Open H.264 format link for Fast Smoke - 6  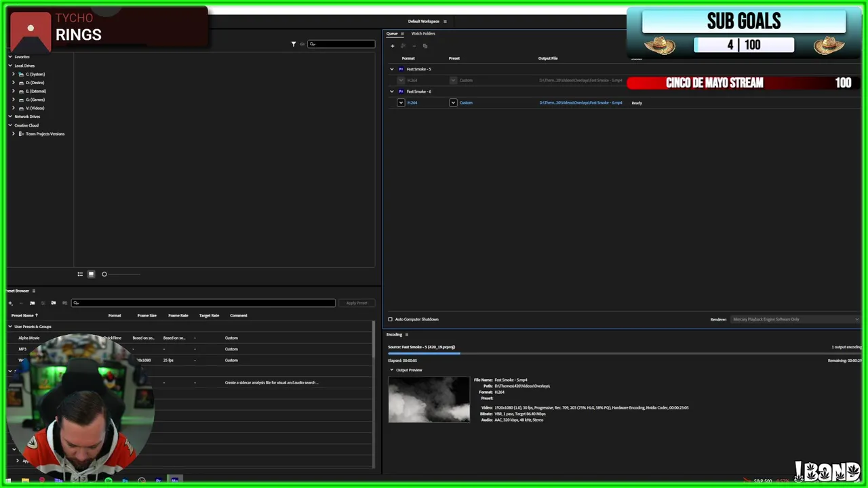click(x=412, y=103)
